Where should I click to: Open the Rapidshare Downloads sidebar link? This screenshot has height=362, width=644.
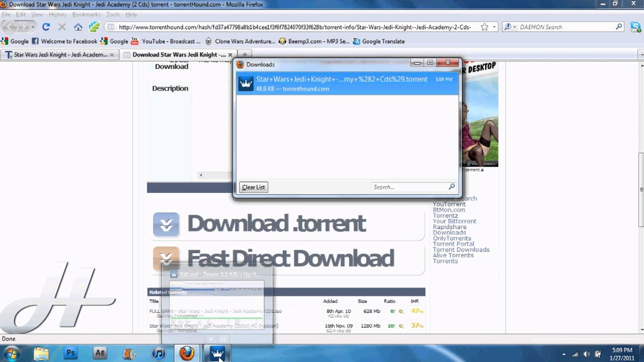[450, 230]
